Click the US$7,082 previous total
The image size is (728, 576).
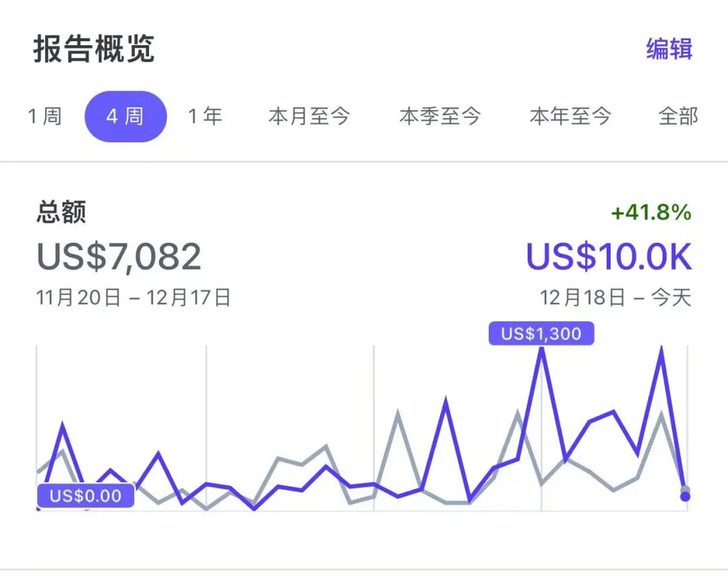(x=119, y=256)
